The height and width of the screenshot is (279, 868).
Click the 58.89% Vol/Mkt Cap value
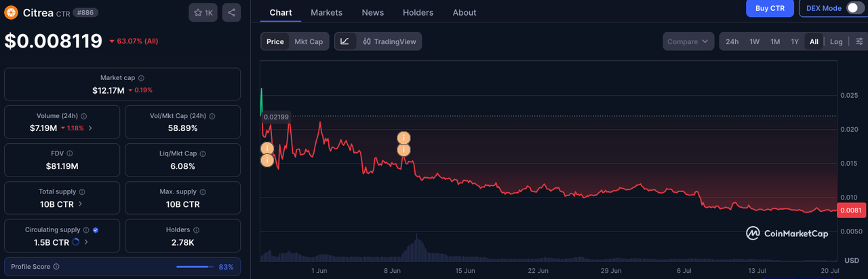[x=182, y=128]
